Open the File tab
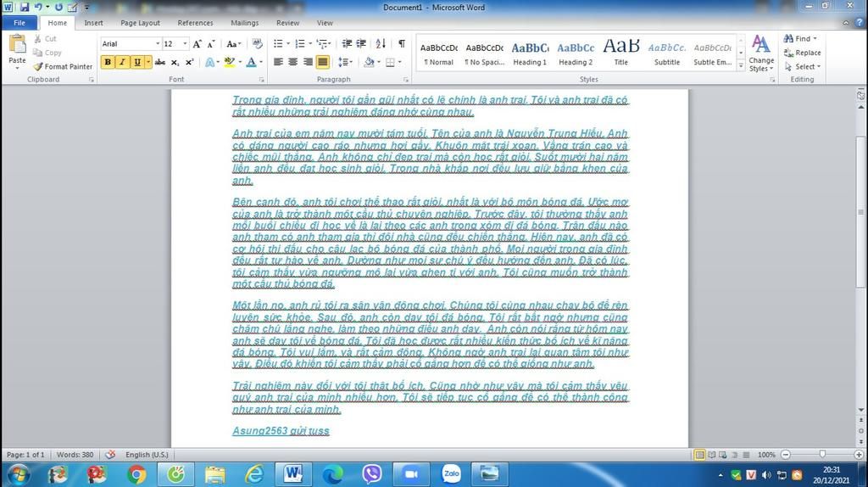The height and width of the screenshot is (487, 868). point(19,23)
